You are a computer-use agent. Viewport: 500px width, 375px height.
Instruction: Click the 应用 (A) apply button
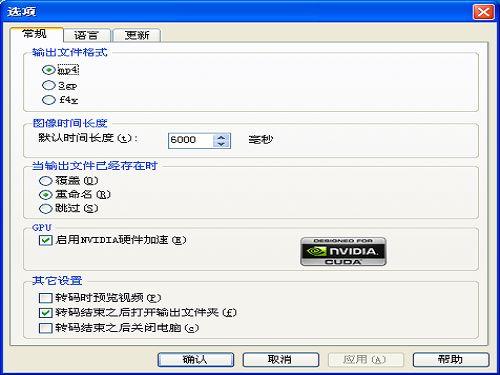(x=366, y=360)
